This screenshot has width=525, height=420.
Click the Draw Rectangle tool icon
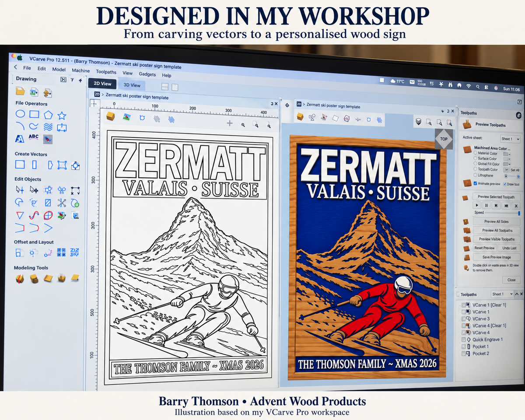click(34, 115)
